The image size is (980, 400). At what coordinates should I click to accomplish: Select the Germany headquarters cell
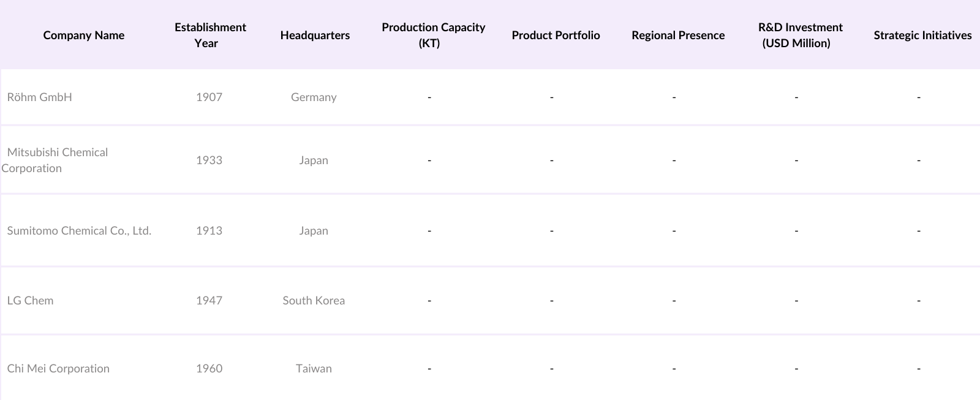pyautogui.click(x=314, y=97)
